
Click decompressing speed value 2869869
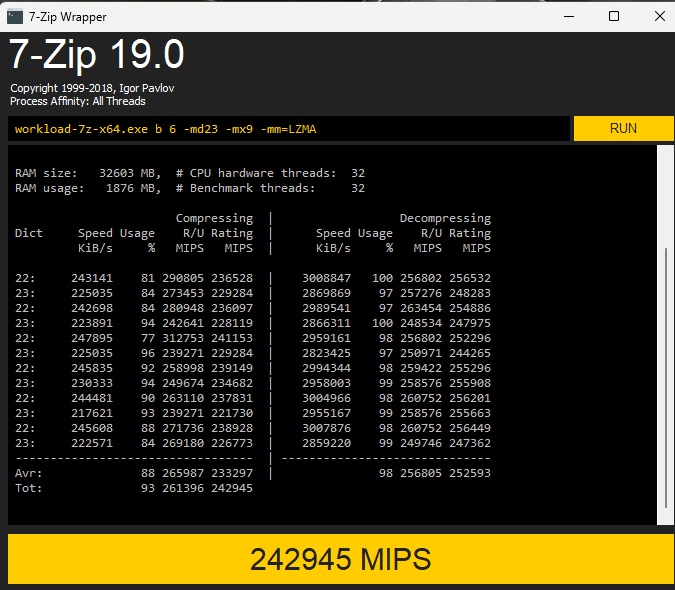click(x=326, y=293)
